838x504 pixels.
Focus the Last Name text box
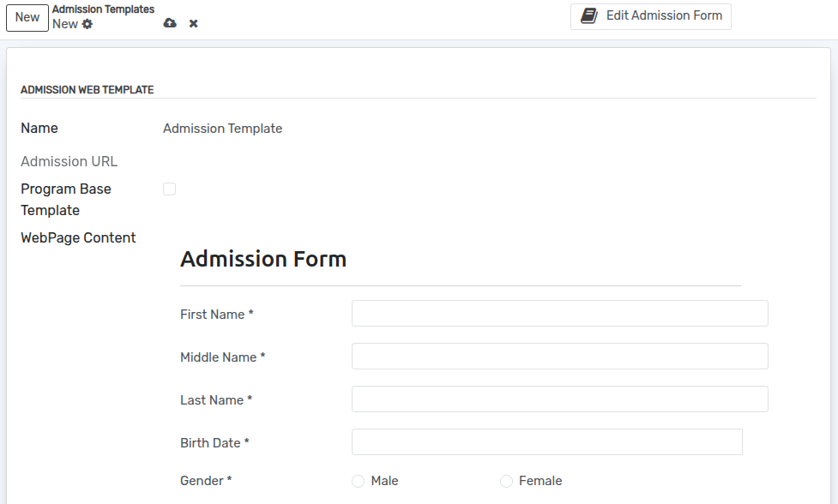coord(559,399)
